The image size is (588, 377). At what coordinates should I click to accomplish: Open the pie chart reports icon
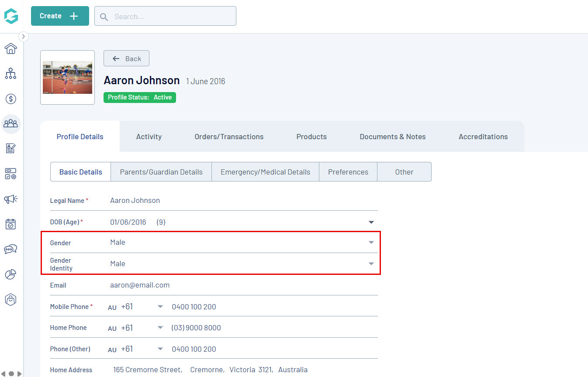11,274
